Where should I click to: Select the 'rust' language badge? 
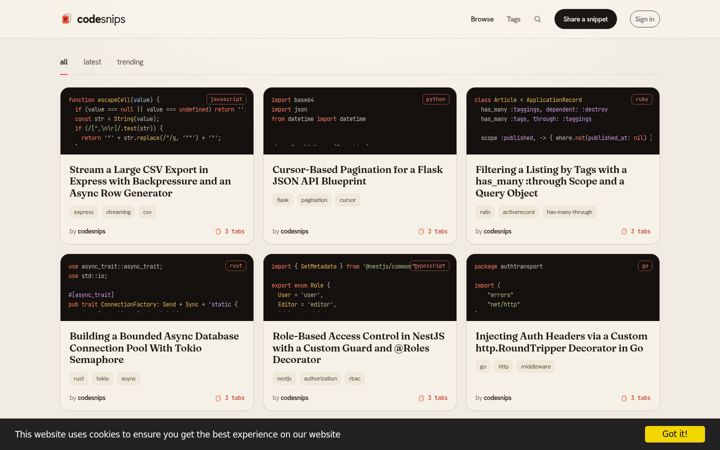(236, 266)
